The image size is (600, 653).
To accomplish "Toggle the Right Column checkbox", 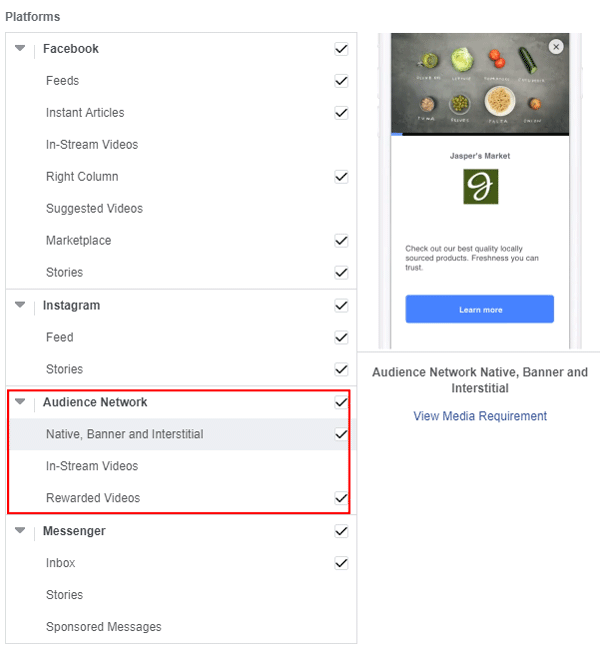I will coord(341,177).
